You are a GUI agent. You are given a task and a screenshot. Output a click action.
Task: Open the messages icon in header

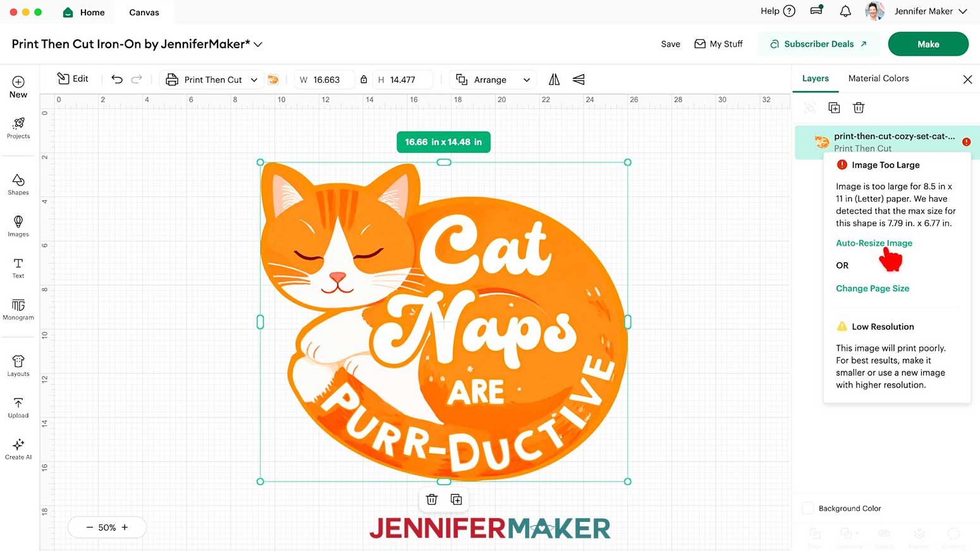click(x=817, y=10)
